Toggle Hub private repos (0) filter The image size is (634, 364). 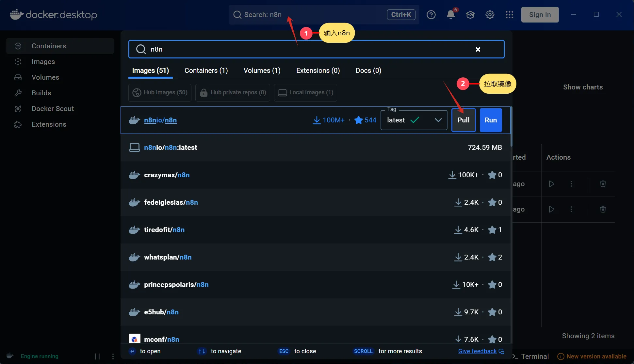(233, 92)
